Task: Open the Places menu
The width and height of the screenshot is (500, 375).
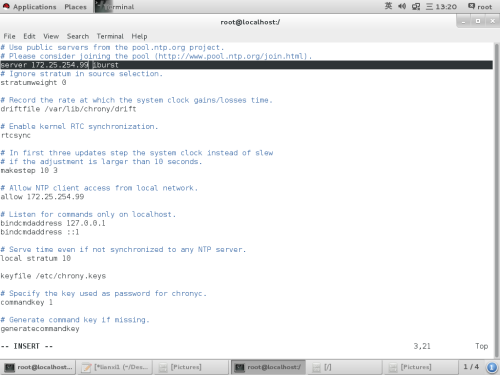Action: coord(75,7)
